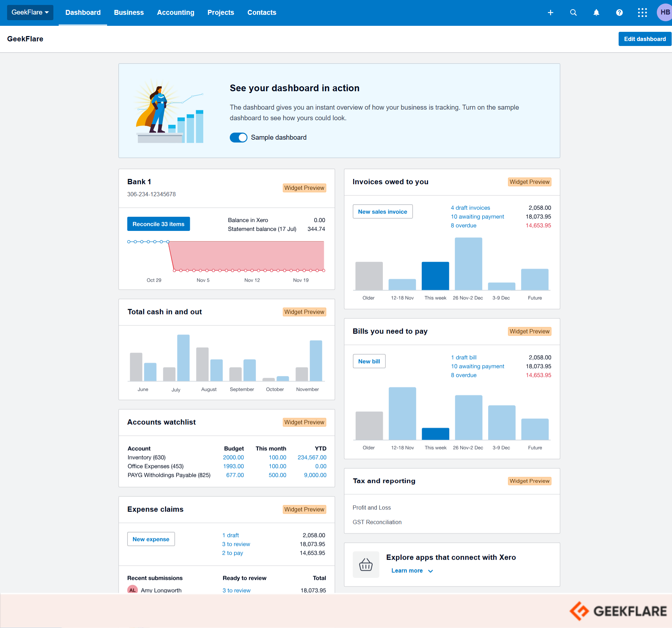Open the 8 overdue invoices link
This screenshot has height=628, width=672.
(463, 226)
